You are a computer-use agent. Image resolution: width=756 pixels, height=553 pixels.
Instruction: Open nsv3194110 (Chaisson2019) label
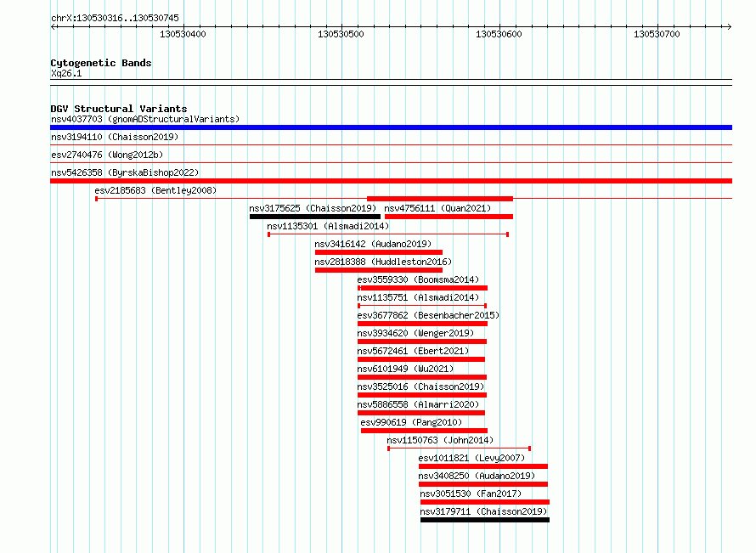tap(115, 137)
